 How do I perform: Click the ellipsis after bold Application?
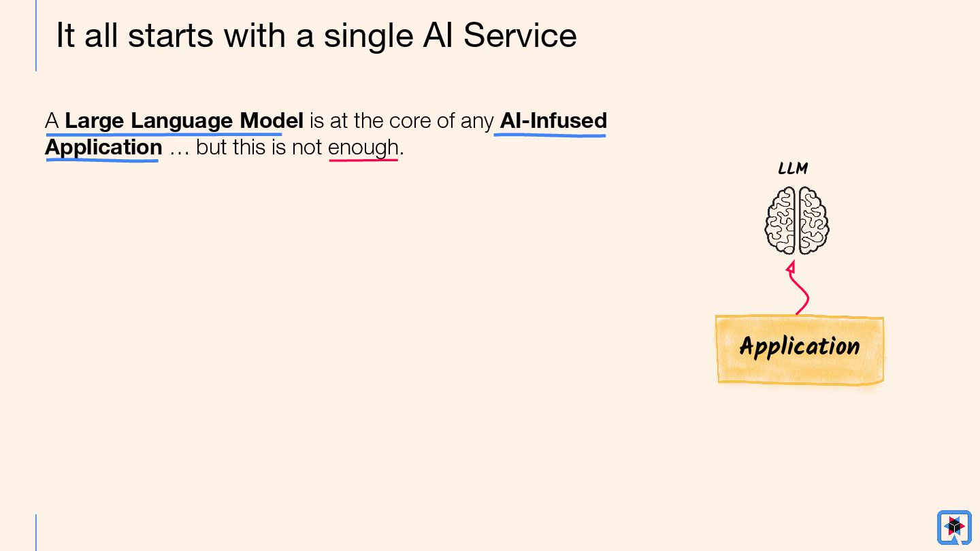[x=178, y=148]
